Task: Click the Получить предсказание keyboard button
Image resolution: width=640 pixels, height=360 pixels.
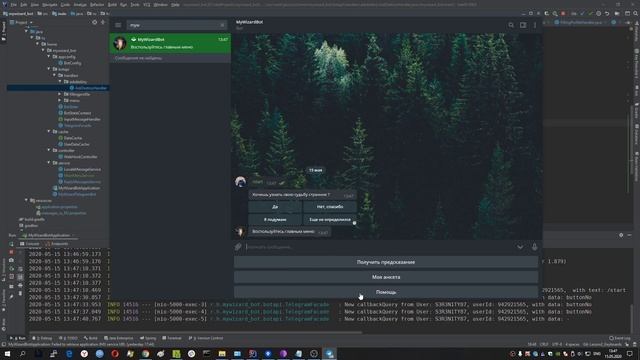Action: [x=386, y=262]
